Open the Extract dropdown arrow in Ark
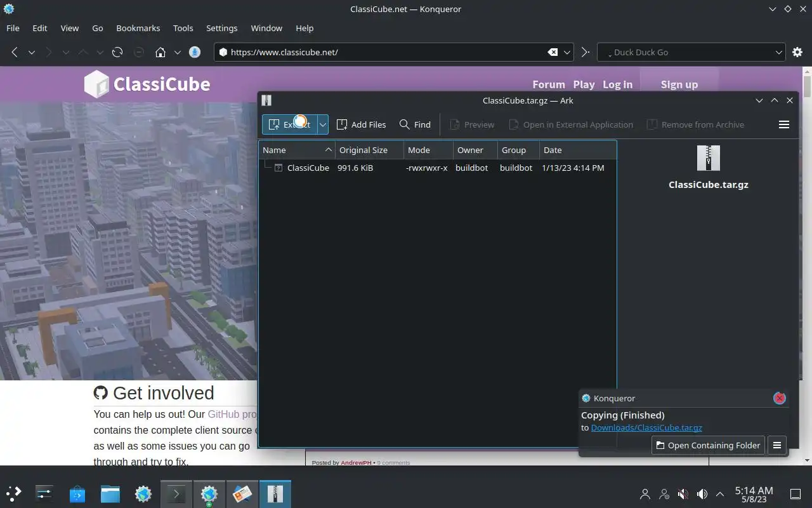 tap(323, 124)
